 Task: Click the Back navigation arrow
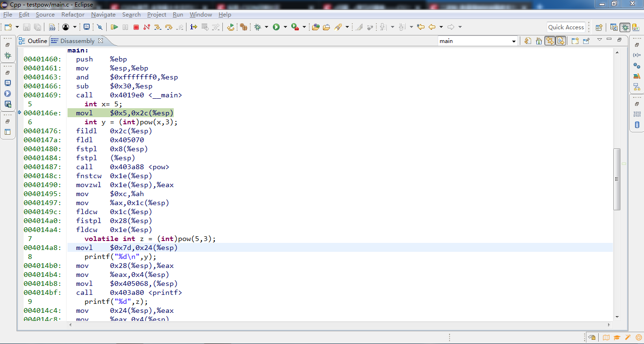(432, 27)
